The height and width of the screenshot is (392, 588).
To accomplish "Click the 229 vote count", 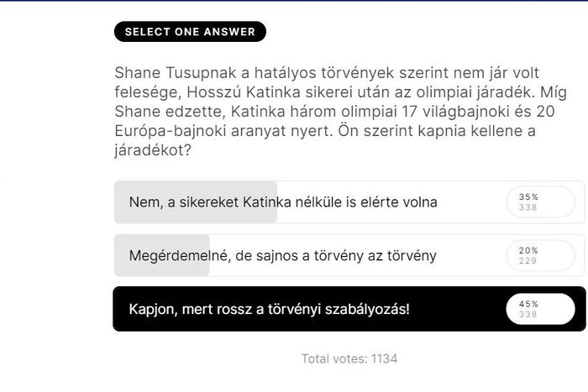I will [x=528, y=261].
